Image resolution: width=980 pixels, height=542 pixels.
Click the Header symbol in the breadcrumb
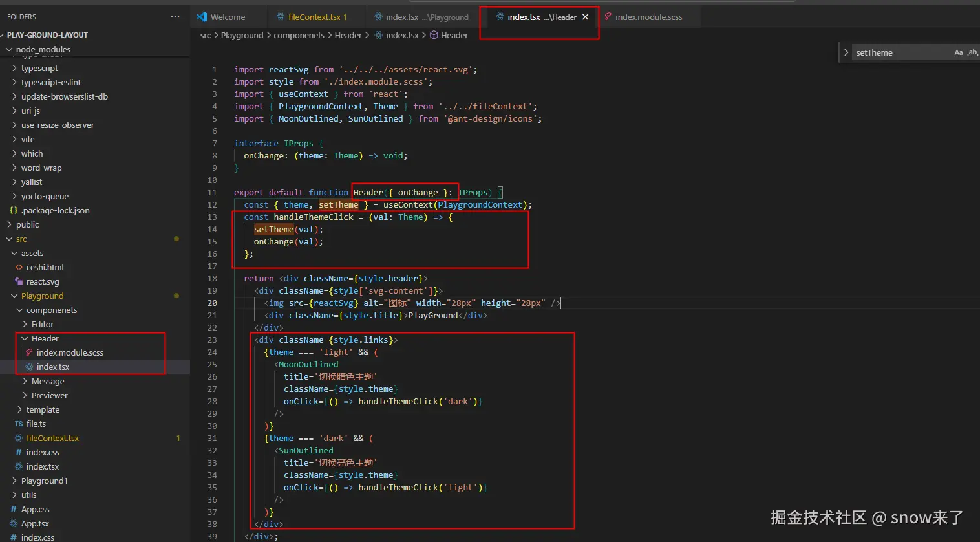click(x=454, y=36)
